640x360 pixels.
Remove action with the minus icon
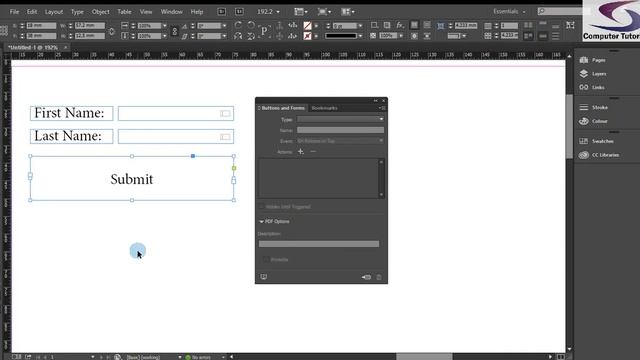click(313, 152)
